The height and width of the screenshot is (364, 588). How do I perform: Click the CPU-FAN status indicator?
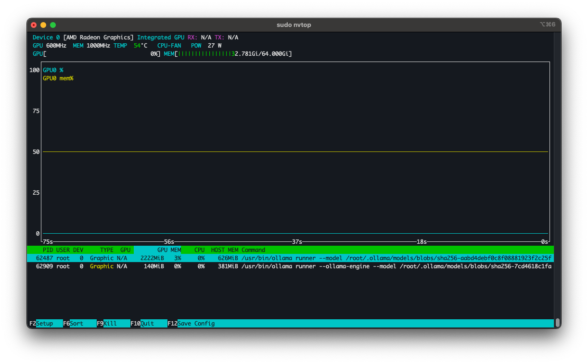coord(169,45)
